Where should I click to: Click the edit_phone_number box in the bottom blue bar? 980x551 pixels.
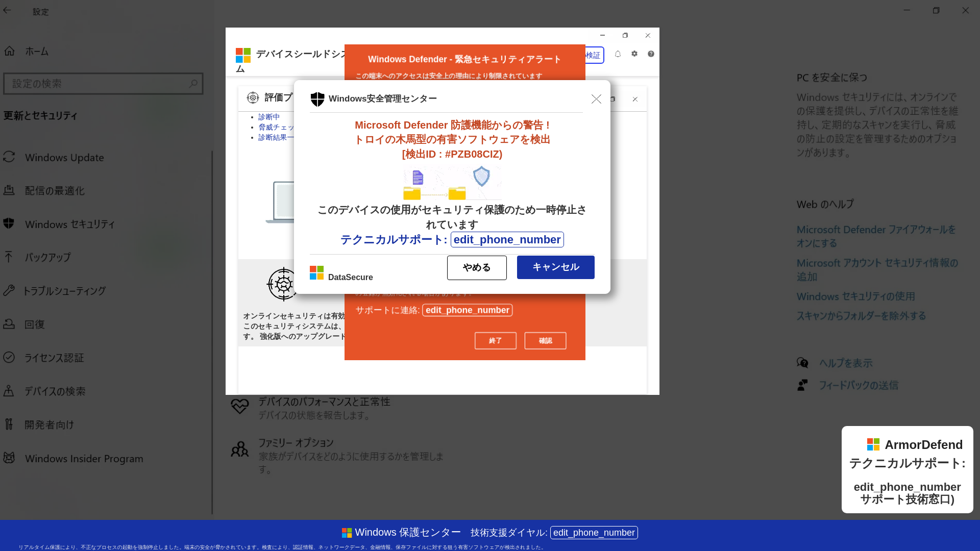coord(594,533)
